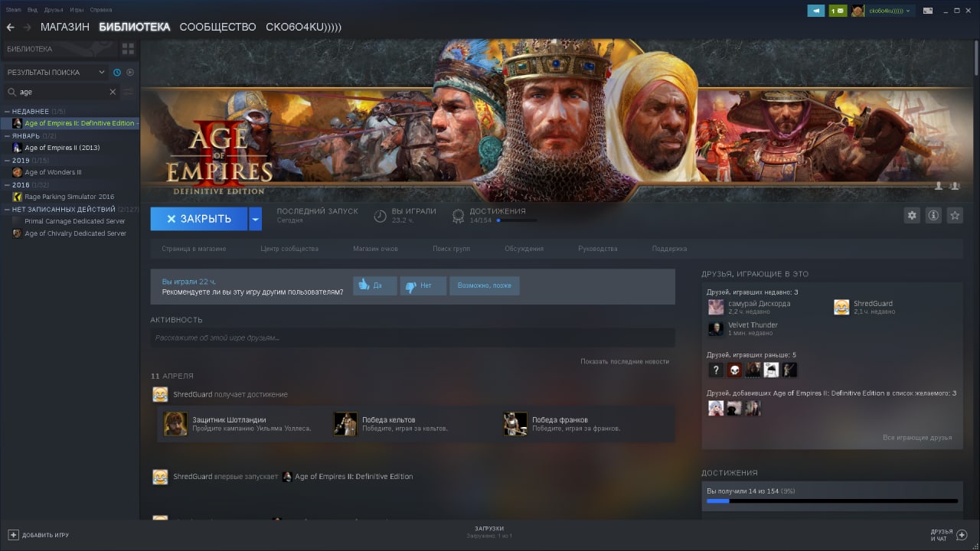The image size is (980, 551).
Task: Open the inbox envelope with 1 message
Action: click(x=838, y=11)
